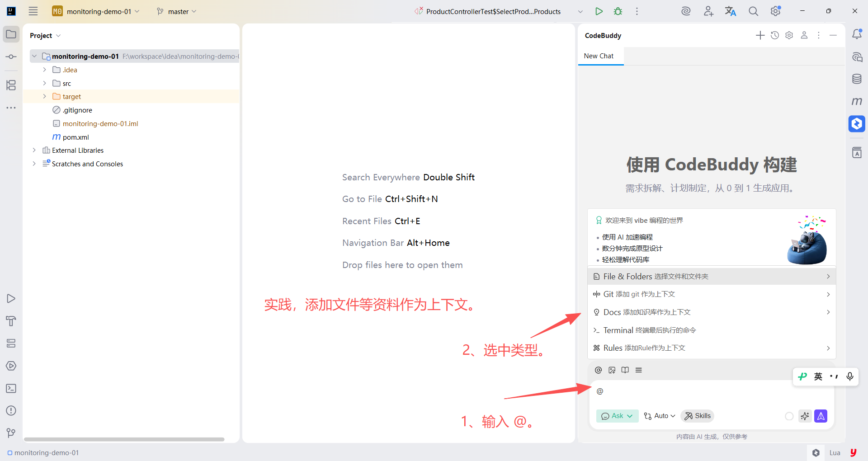Open the Database tool window
The width and height of the screenshot is (868, 461).
click(x=857, y=79)
